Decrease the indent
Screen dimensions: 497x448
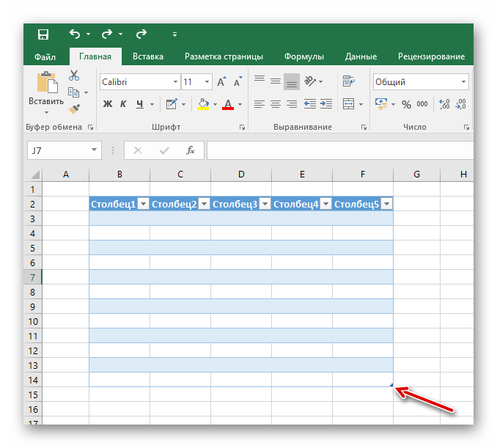309,104
